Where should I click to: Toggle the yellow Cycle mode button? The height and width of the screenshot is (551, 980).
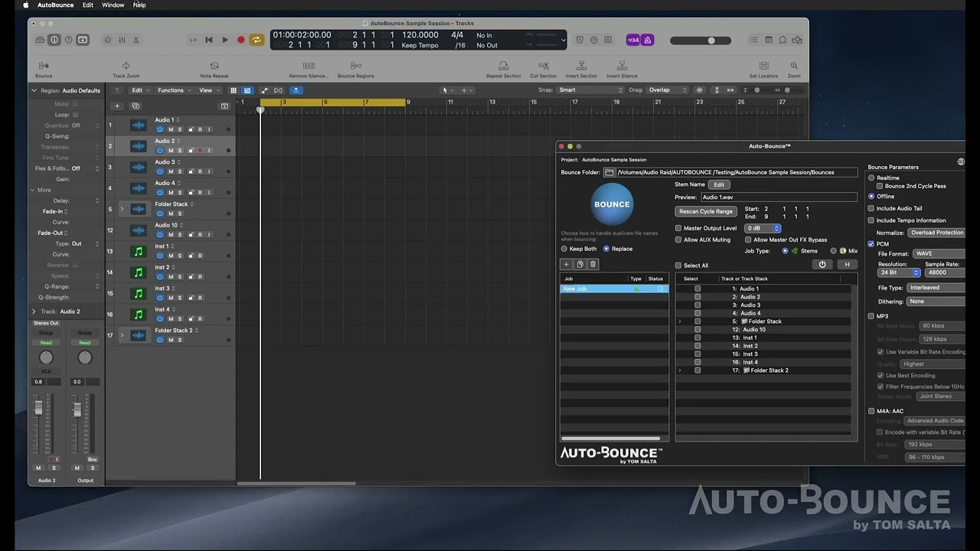coord(256,40)
